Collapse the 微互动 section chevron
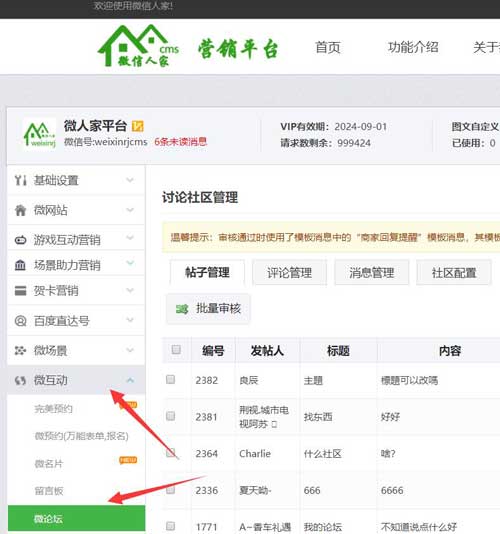Image resolution: width=500 pixels, height=534 pixels. [x=130, y=380]
